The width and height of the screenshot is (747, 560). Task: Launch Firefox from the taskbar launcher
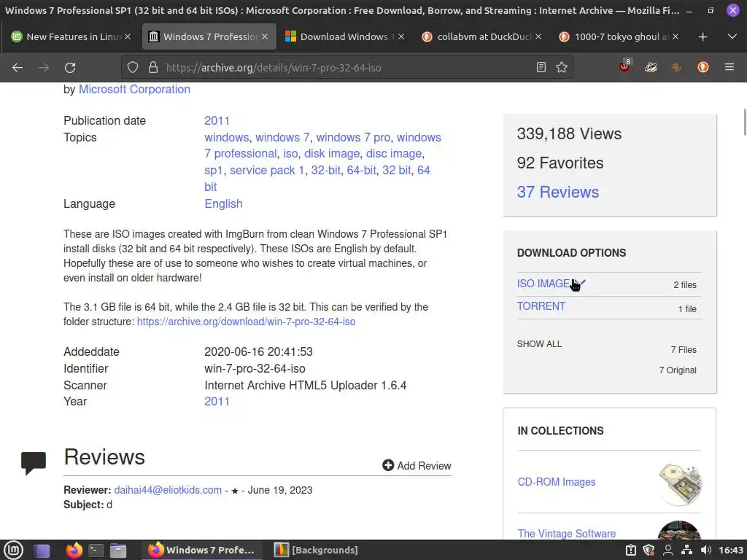click(x=74, y=551)
